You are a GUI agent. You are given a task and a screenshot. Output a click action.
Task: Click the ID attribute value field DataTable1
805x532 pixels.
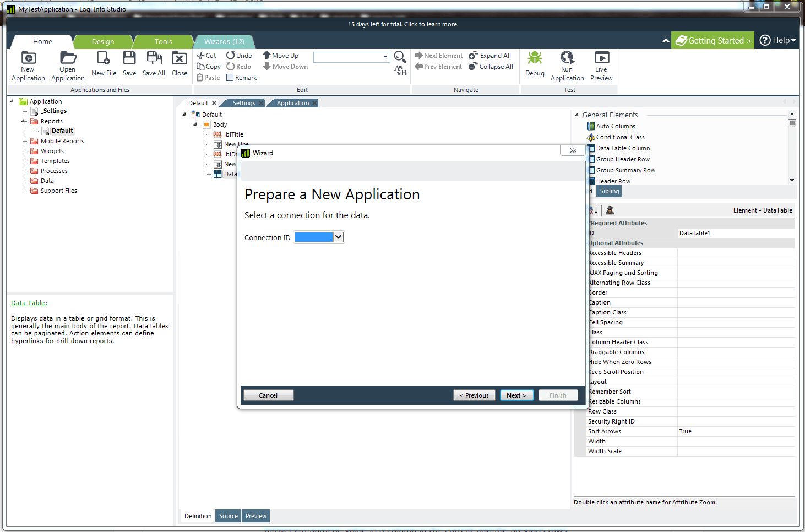(735, 233)
